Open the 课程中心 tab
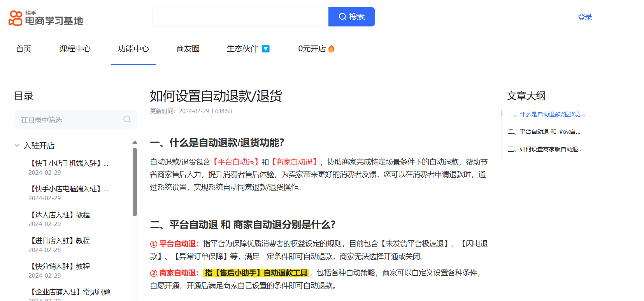Image resolution: width=644 pixels, height=301 pixels. point(75,49)
